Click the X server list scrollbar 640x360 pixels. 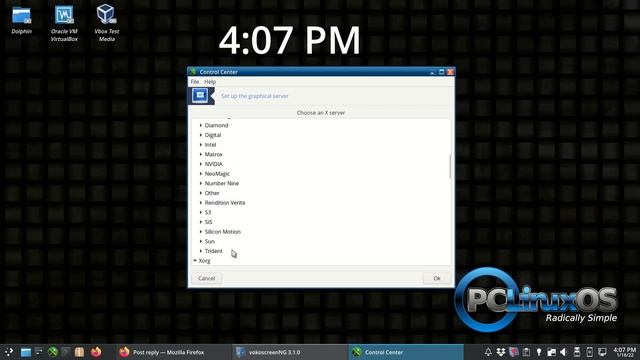click(x=450, y=167)
